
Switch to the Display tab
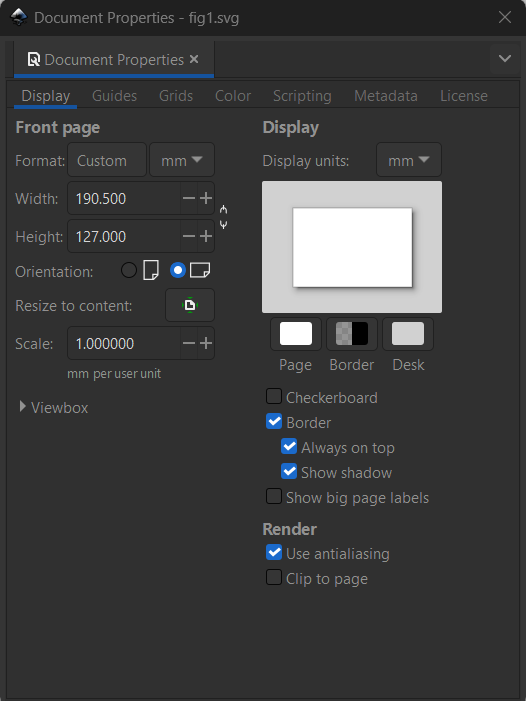46,96
